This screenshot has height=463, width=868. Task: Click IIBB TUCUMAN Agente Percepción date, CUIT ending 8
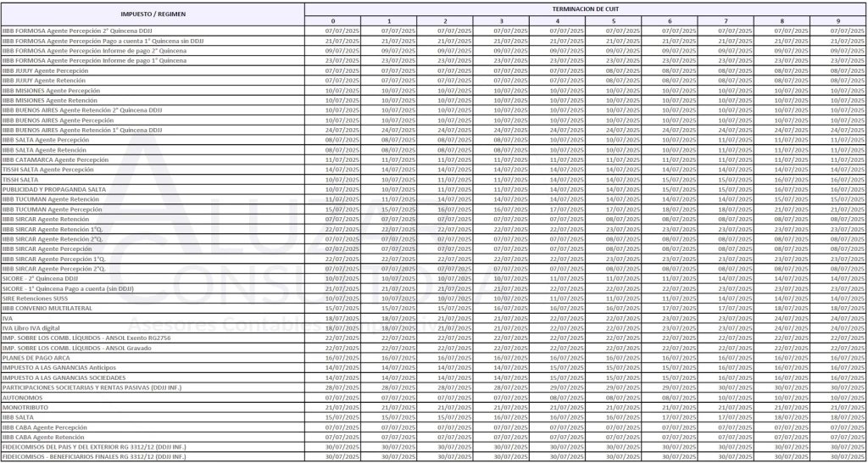coord(791,209)
